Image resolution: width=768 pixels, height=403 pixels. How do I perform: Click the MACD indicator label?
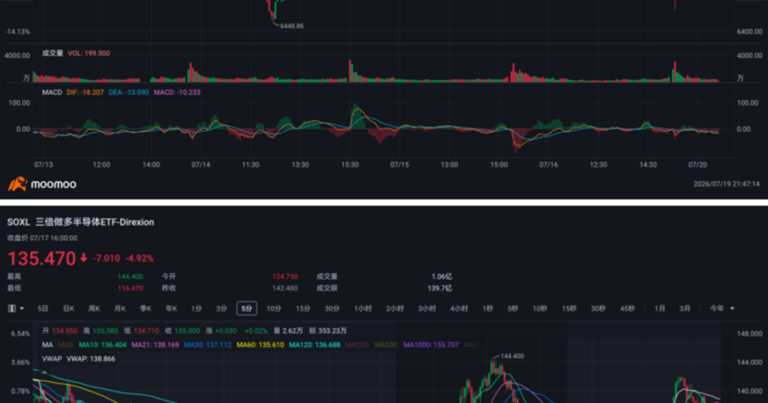[52, 92]
